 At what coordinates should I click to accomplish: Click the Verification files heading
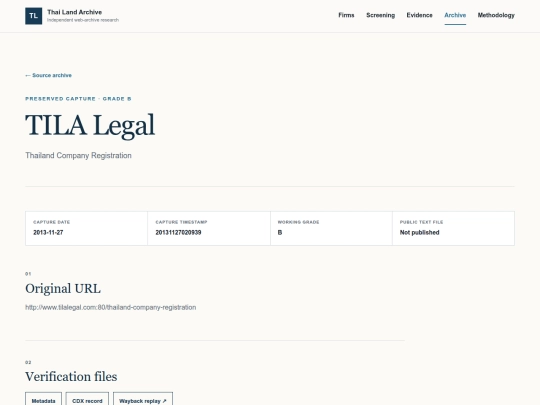[x=71, y=376]
